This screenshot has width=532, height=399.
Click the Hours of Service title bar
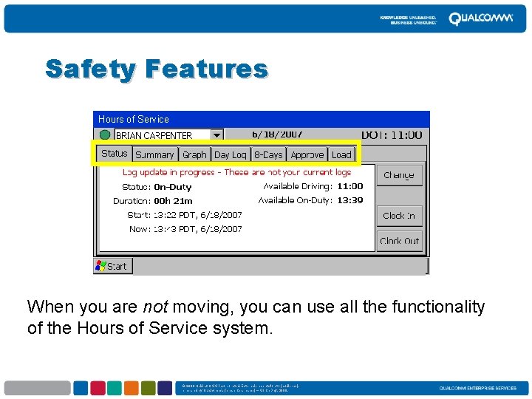click(x=262, y=119)
